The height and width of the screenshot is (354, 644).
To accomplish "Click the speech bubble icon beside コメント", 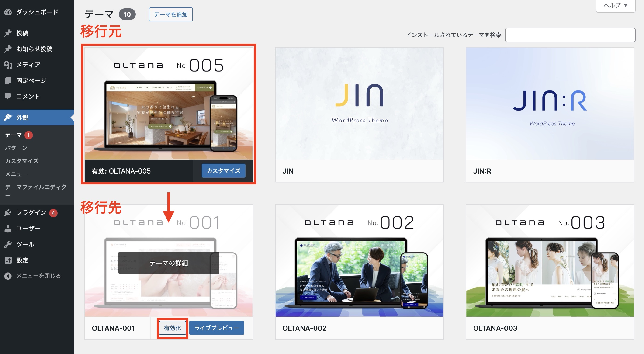I will coord(8,96).
